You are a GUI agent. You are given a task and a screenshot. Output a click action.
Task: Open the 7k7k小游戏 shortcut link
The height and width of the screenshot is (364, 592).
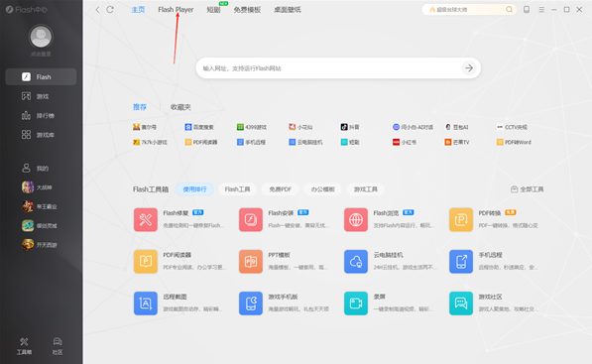click(150, 143)
